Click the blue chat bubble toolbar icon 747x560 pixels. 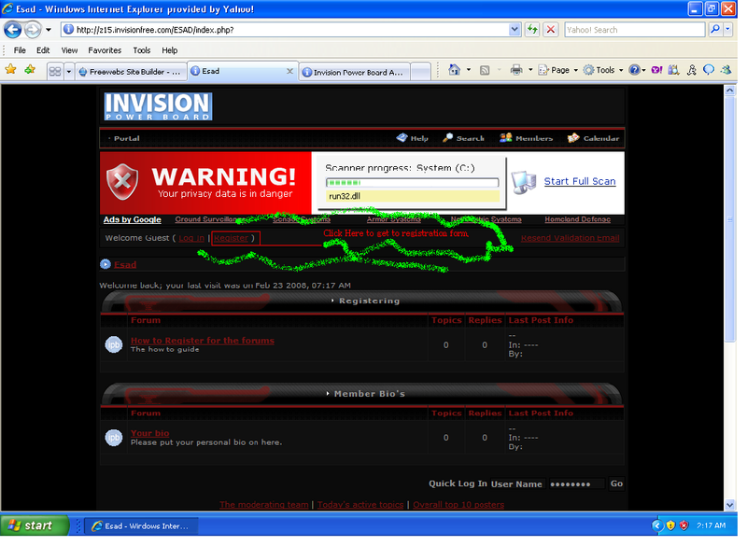[x=709, y=70]
